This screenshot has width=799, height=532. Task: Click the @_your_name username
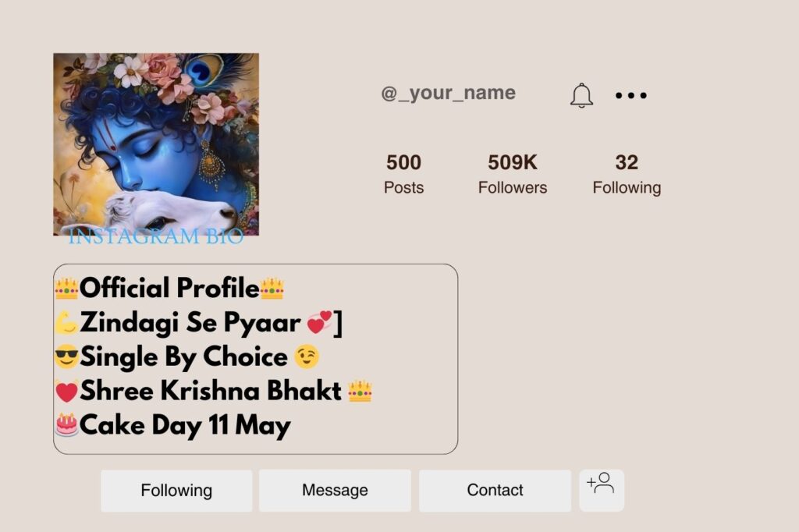[x=449, y=93]
